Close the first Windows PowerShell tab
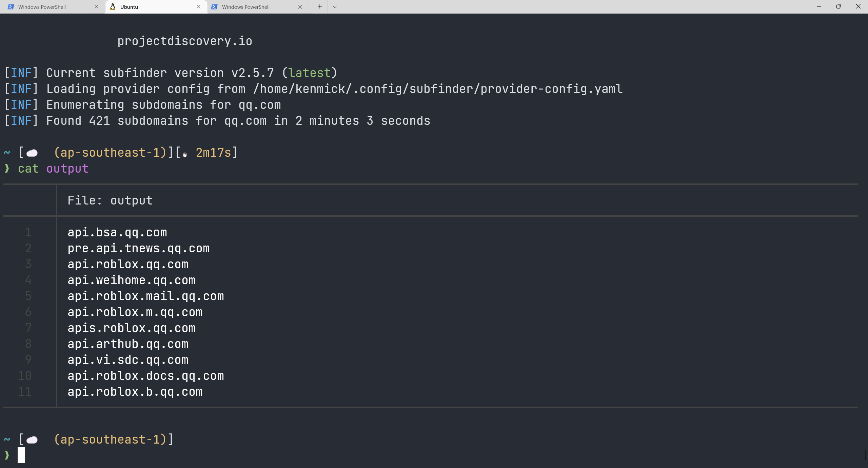The height and width of the screenshot is (468, 868). click(x=96, y=7)
